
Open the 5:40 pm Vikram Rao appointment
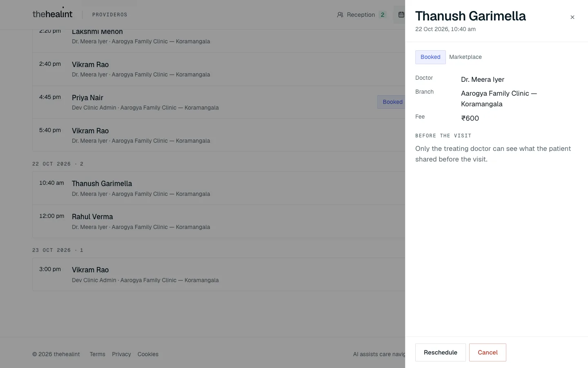(x=219, y=135)
